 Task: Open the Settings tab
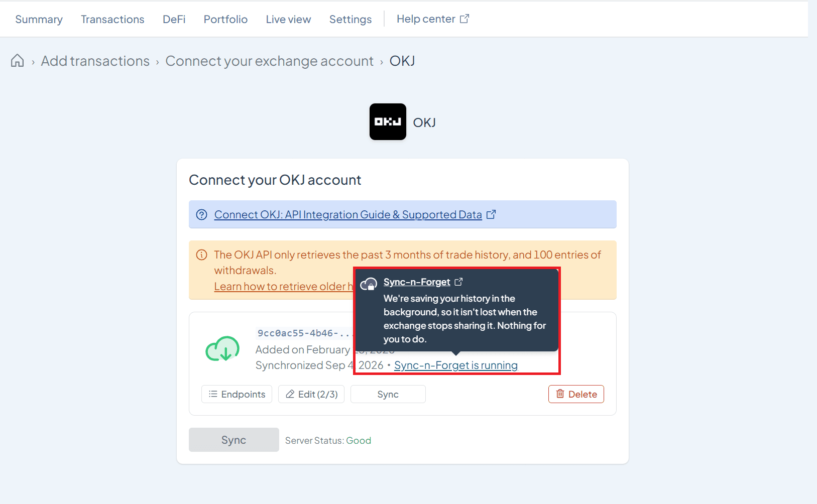point(351,19)
